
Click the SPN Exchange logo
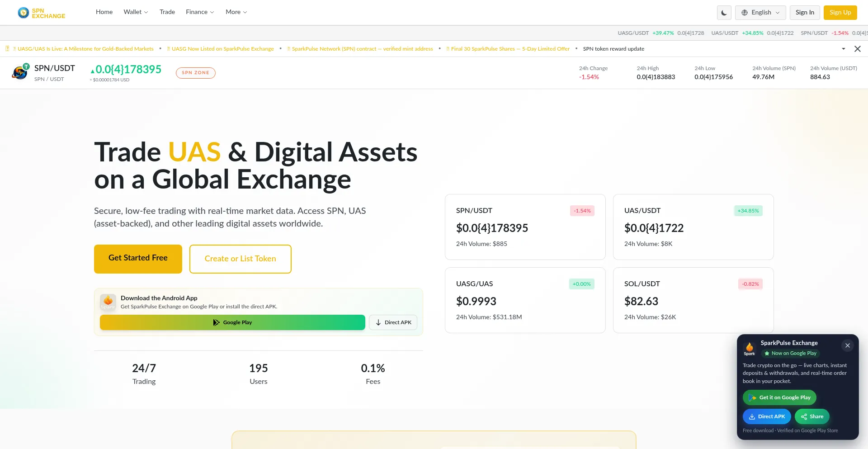coord(41,13)
